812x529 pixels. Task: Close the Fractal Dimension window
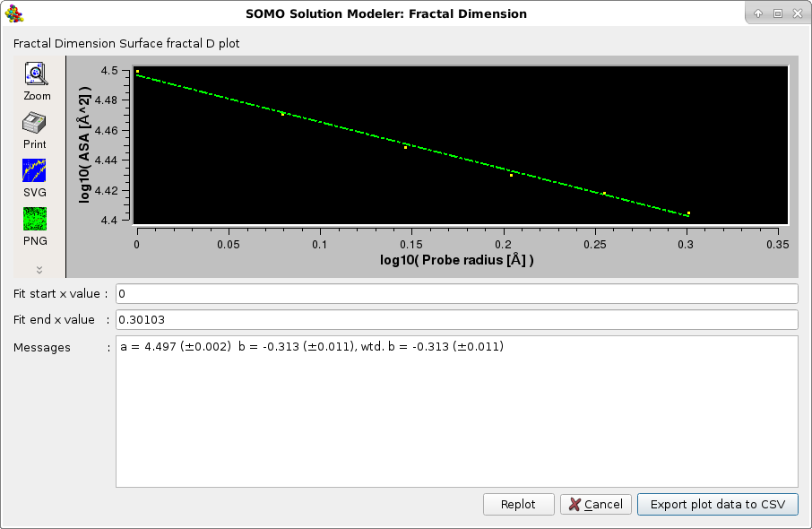(798, 13)
